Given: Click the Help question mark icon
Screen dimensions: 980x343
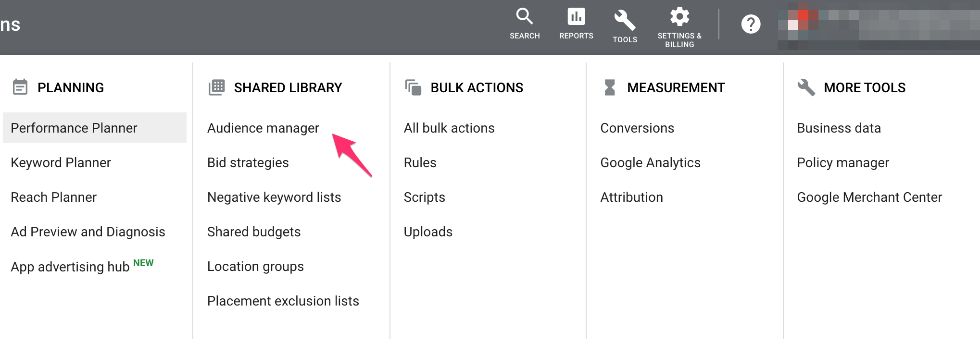Looking at the screenshot, I should [x=751, y=24].
